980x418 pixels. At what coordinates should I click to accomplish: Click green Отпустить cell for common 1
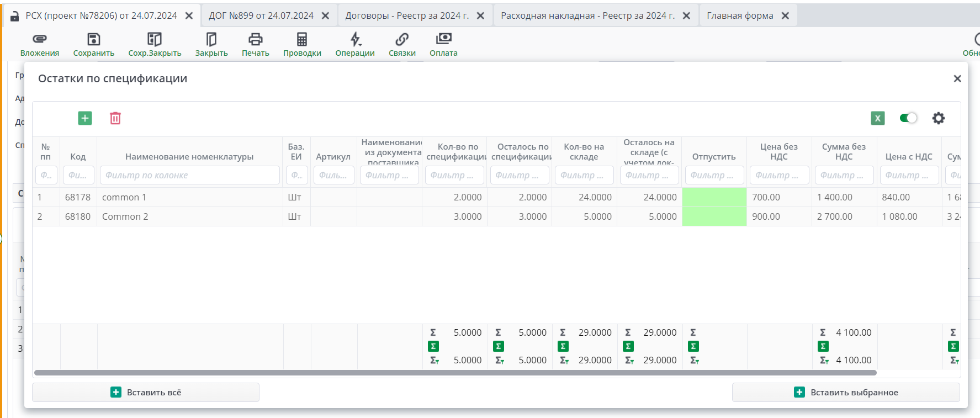click(714, 197)
